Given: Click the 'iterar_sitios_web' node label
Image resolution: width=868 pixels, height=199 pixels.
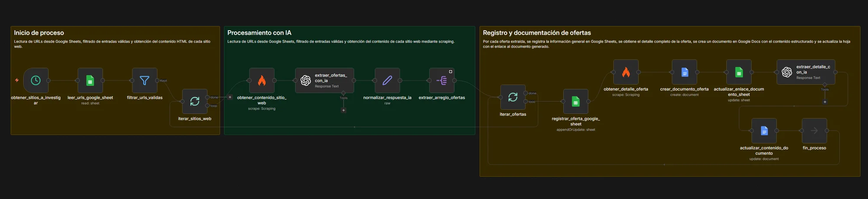Looking at the screenshot, I should coord(195,118).
